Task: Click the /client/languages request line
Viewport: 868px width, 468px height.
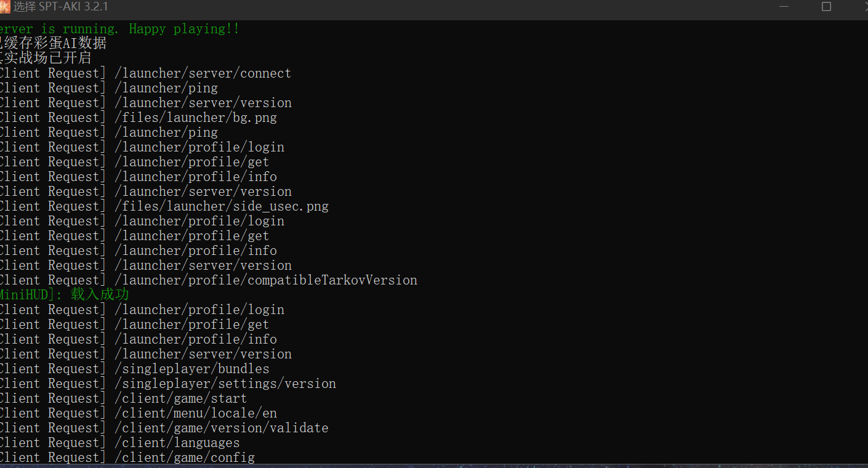Action: coord(119,443)
